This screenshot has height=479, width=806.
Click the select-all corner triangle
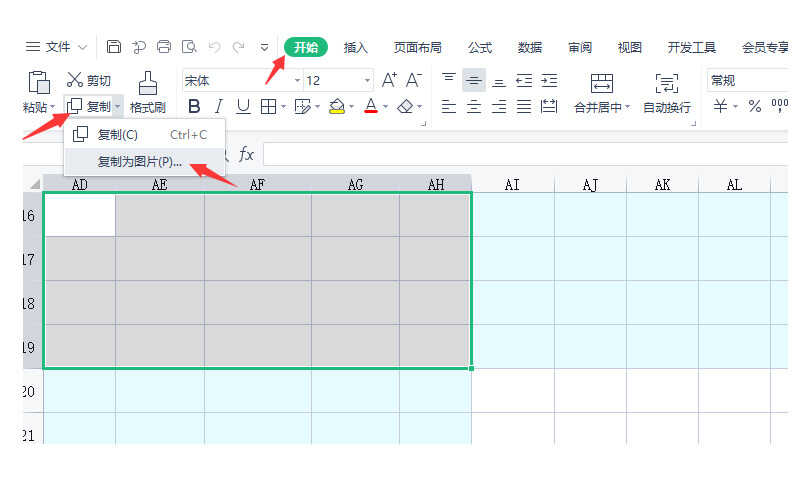point(34,183)
